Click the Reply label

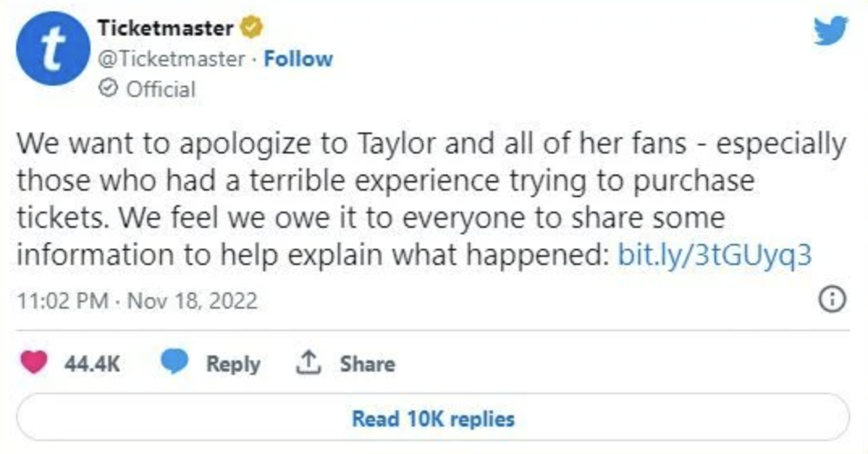coord(233,364)
